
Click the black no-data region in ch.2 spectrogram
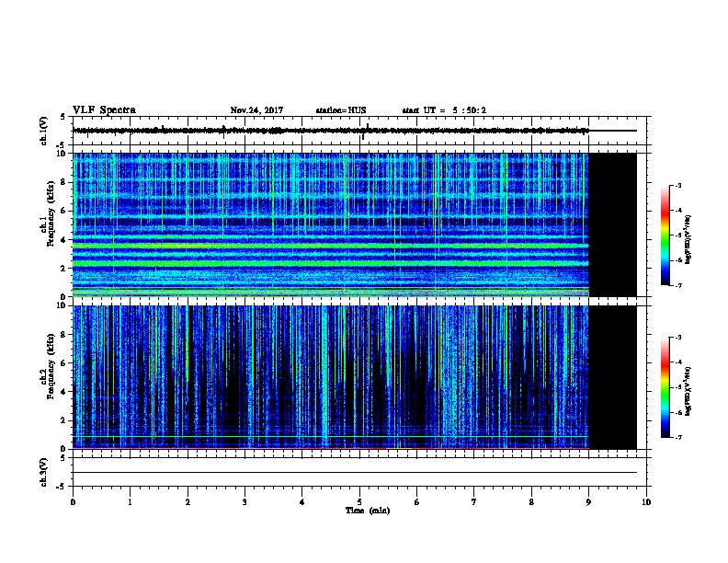[613, 377]
